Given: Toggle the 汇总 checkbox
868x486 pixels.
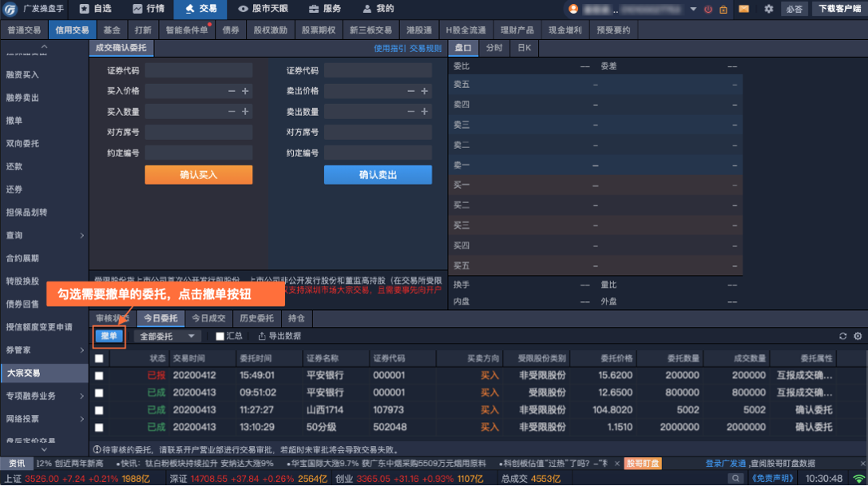Looking at the screenshot, I should 220,336.
